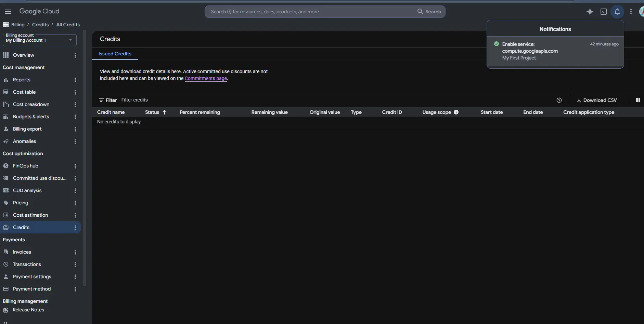
Task: Click the search magnifier Search button
Action: click(429, 12)
